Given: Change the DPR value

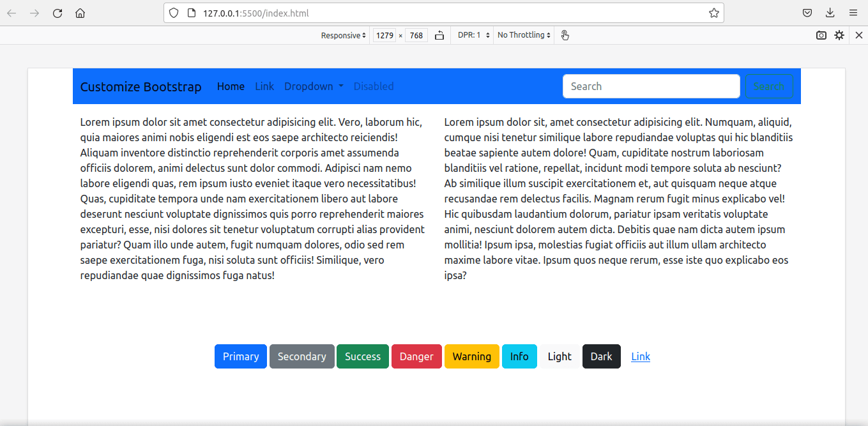Looking at the screenshot, I should (x=473, y=35).
